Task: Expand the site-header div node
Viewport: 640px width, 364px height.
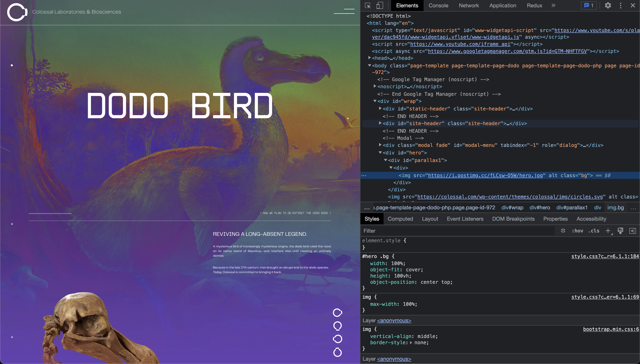Action: [380, 123]
